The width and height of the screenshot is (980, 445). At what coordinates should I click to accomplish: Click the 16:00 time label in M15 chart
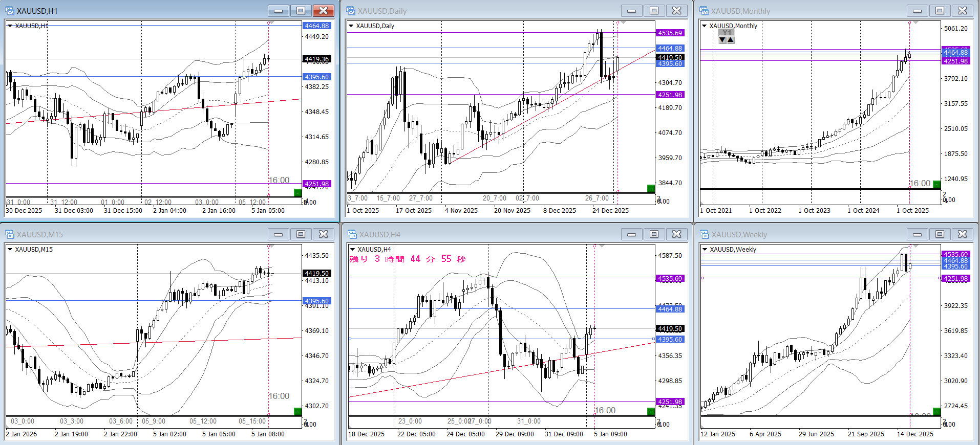tap(279, 396)
